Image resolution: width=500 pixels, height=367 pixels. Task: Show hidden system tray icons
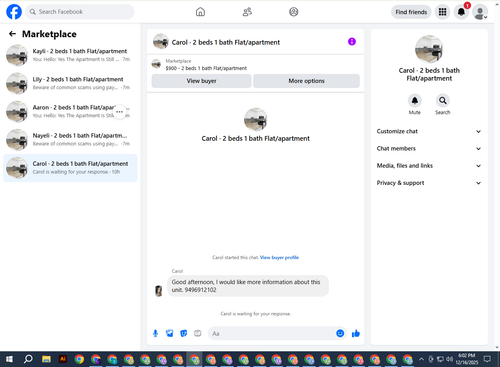pyautogui.click(x=421, y=359)
